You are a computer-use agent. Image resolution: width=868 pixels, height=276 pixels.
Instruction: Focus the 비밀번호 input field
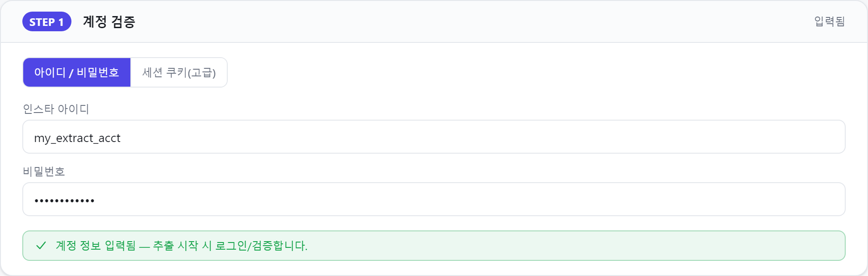pos(434,199)
